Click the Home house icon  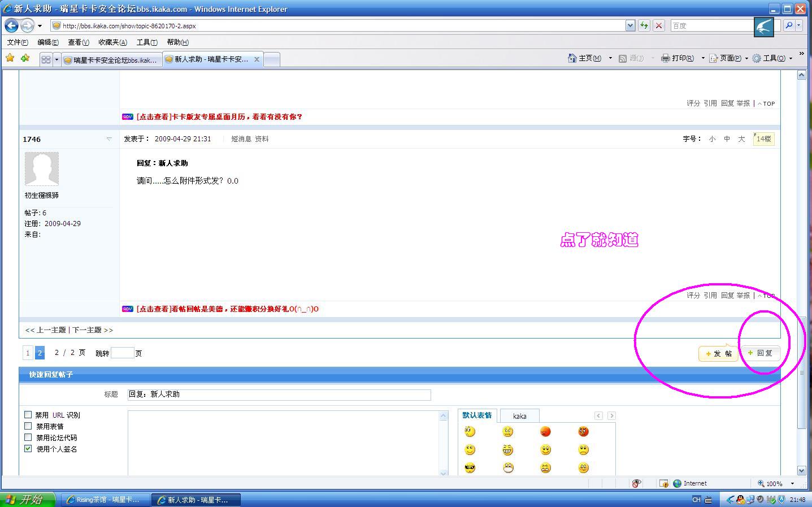pos(572,58)
